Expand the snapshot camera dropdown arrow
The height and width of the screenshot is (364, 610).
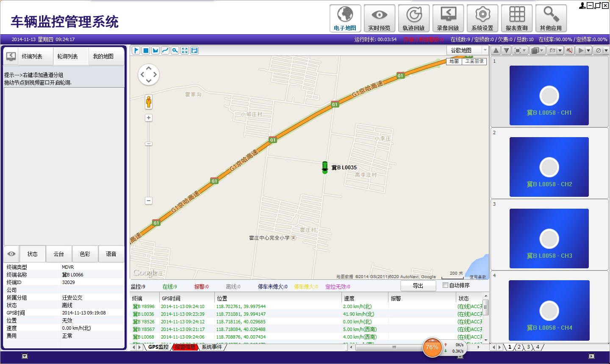click(560, 51)
